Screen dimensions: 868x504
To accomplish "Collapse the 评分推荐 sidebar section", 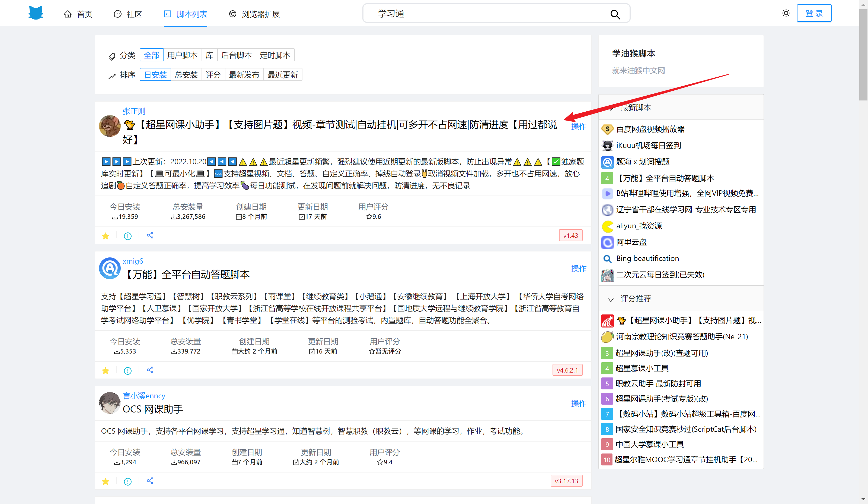I will click(x=611, y=299).
